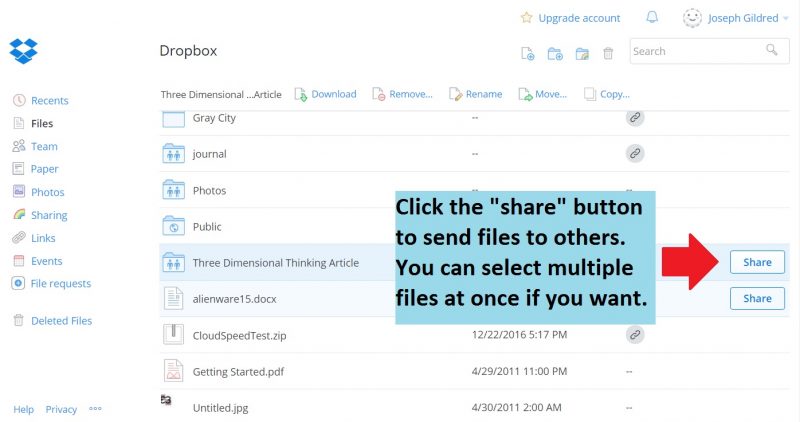800x422 pixels.
Task: Share the alienware15.docx file
Action: 757,299
